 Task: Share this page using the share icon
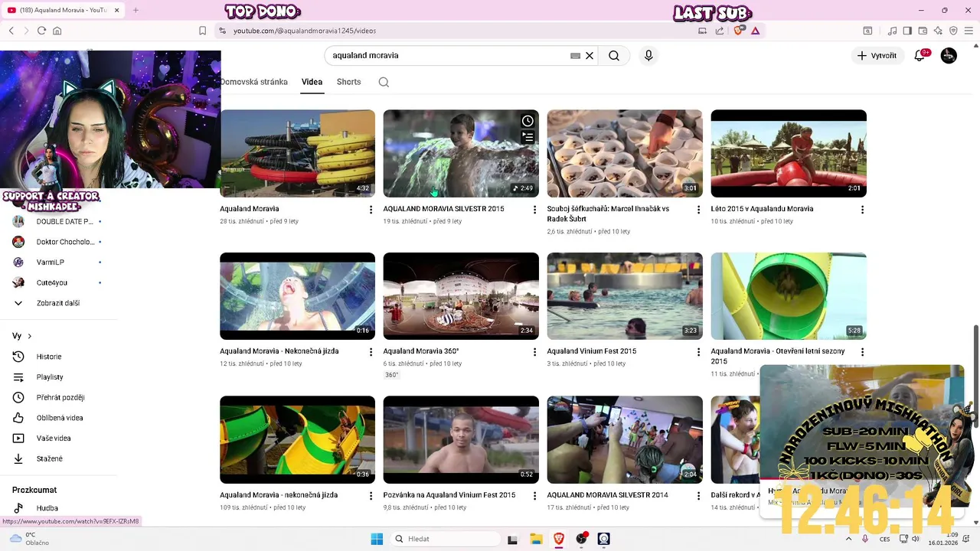click(720, 31)
